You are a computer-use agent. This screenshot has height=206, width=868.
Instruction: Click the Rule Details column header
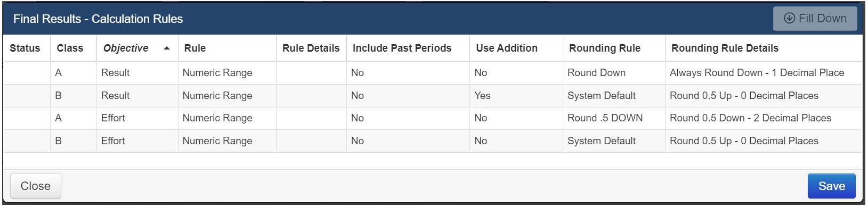(311, 48)
